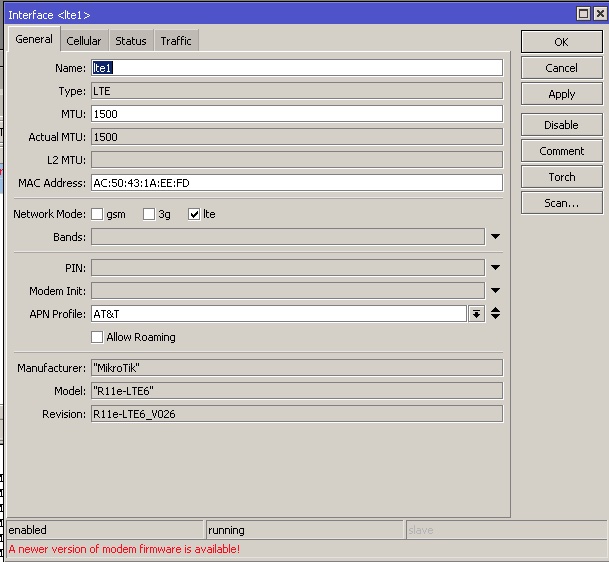This screenshot has width=609, height=562.
Task: Close the Interface lte1 window
Action: [600, 14]
